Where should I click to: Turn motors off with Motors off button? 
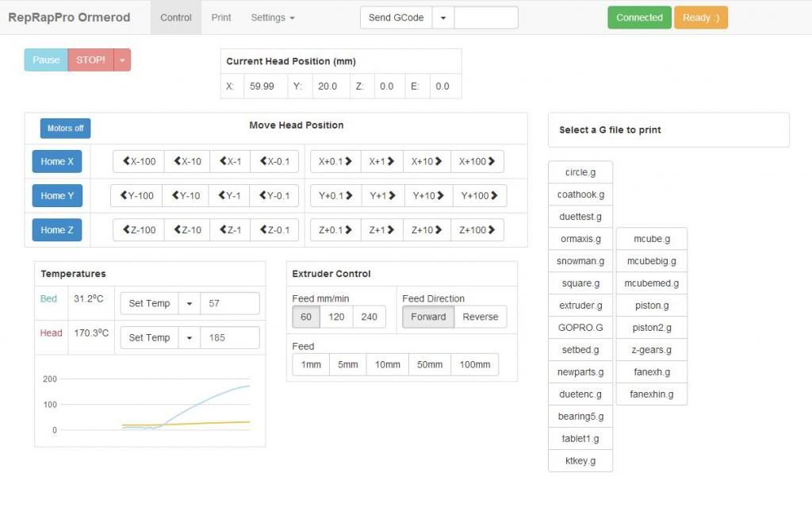point(65,129)
